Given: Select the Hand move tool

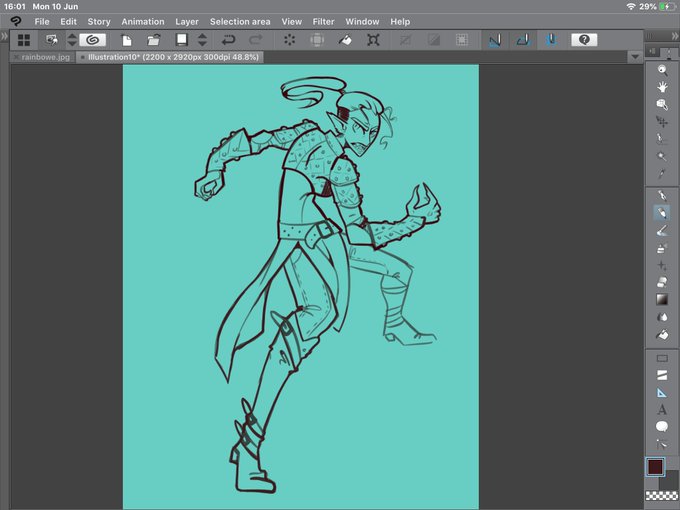Looking at the screenshot, I should point(662,87).
